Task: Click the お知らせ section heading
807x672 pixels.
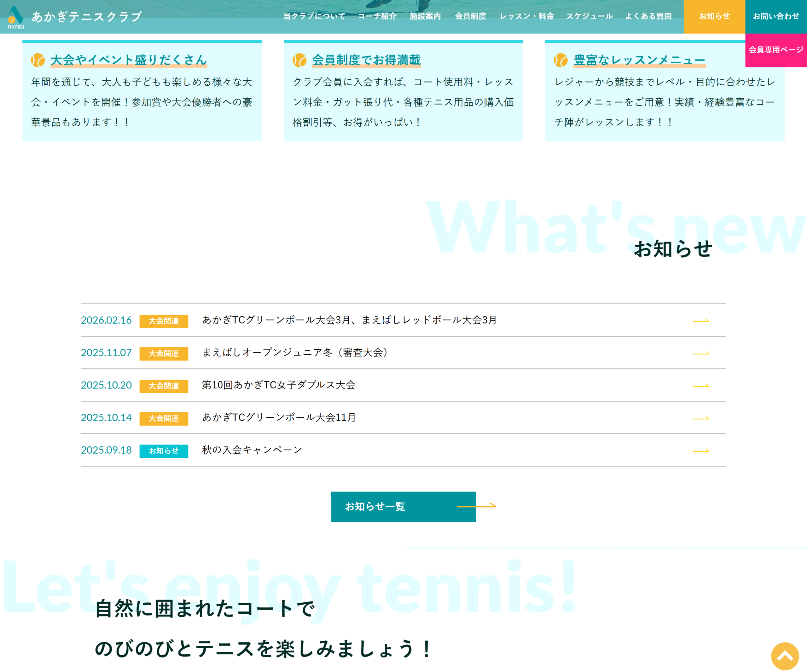Action: point(673,249)
